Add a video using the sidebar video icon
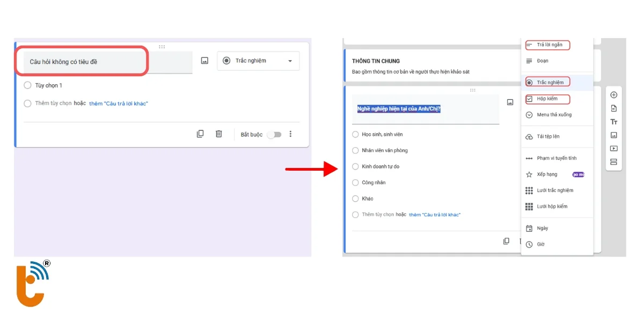The height and width of the screenshot is (322, 644). coord(614,149)
